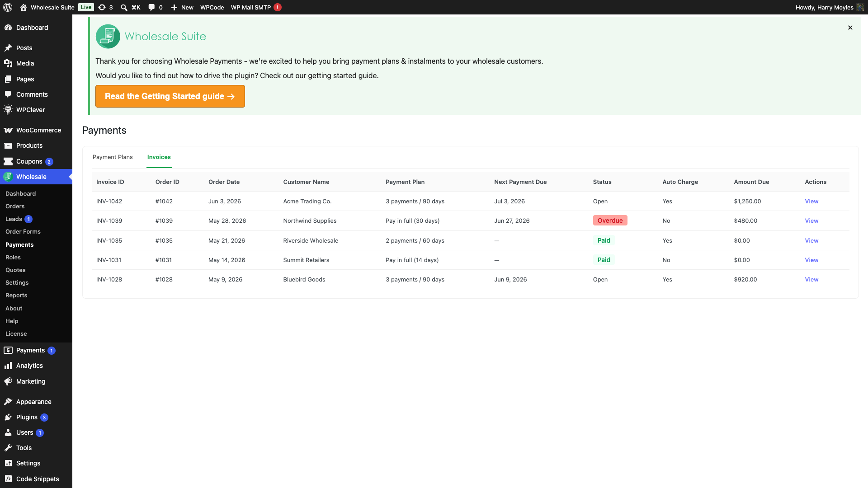
Task: Open Wholesale submenu About
Action: point(14,308)
